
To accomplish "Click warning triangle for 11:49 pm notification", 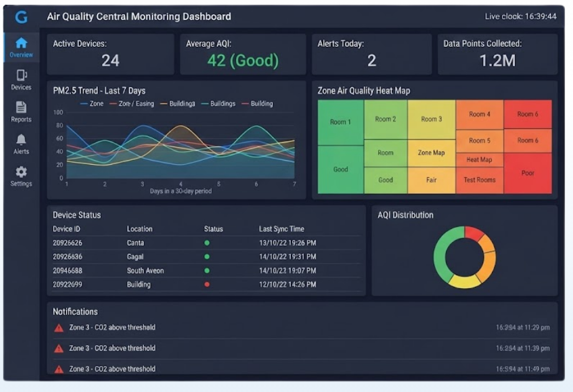I will tap(59, 369).
